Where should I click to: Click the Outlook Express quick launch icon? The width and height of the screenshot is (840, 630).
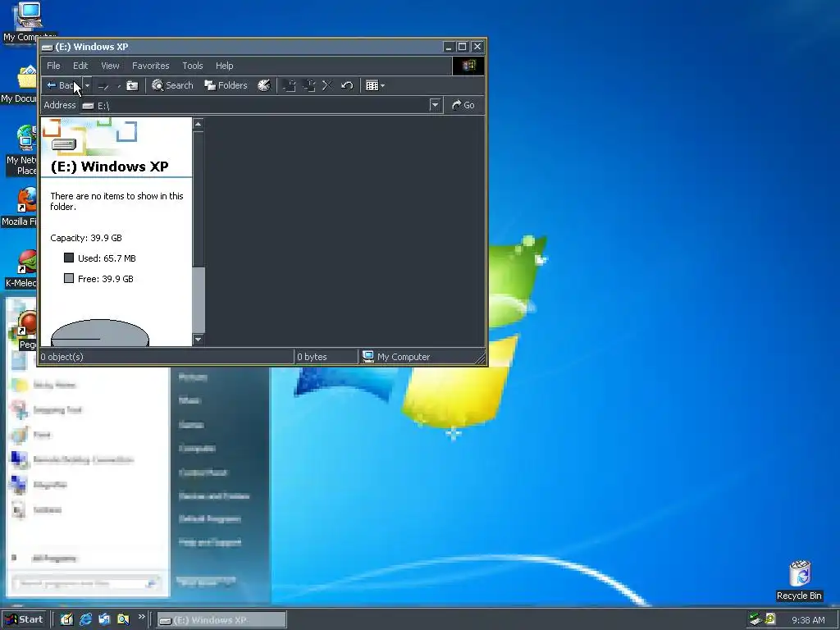tap(104, 620)
